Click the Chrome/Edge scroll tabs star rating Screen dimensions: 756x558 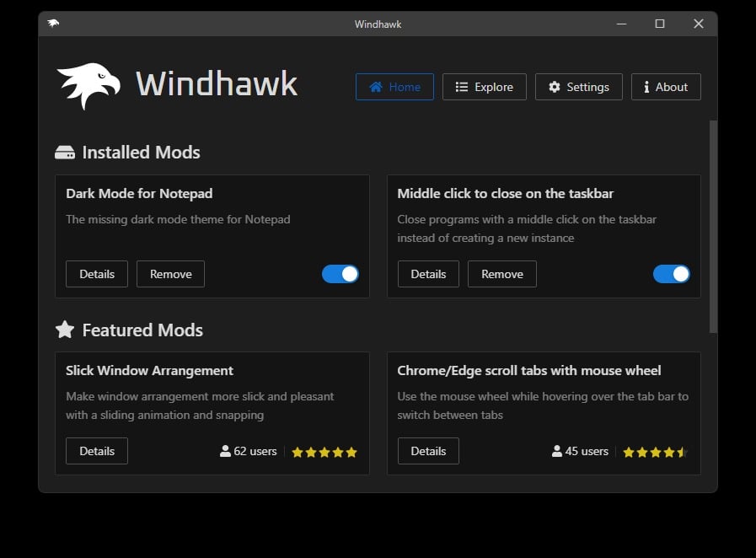click(x=655, y=452)
